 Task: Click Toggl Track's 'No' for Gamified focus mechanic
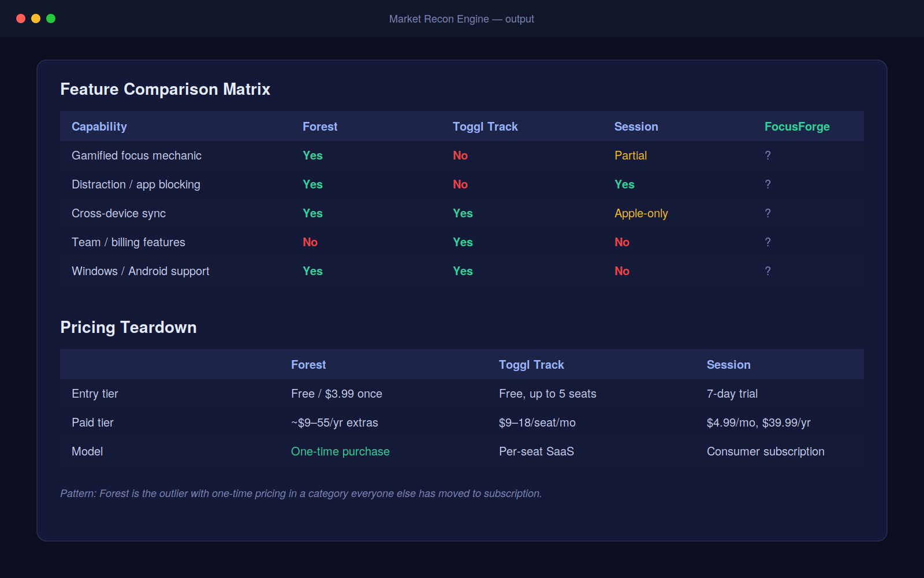point(460,155)
